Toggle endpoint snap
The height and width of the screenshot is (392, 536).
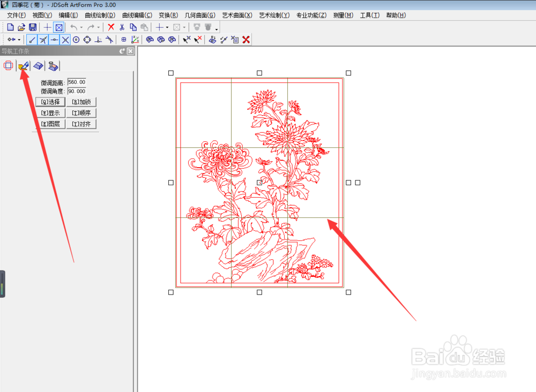point(32,40)
